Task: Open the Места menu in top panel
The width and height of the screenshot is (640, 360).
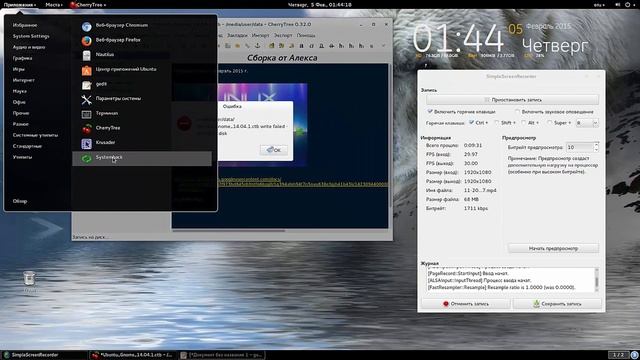Action: (x=54, y=5)
